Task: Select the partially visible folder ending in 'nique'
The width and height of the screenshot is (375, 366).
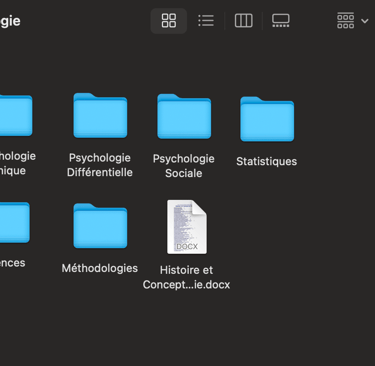Action: click(16, 115)
